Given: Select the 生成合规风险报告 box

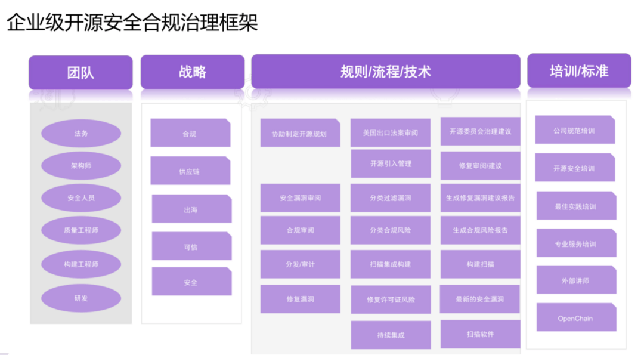Looking at the screenshot, I should [480, 230].
